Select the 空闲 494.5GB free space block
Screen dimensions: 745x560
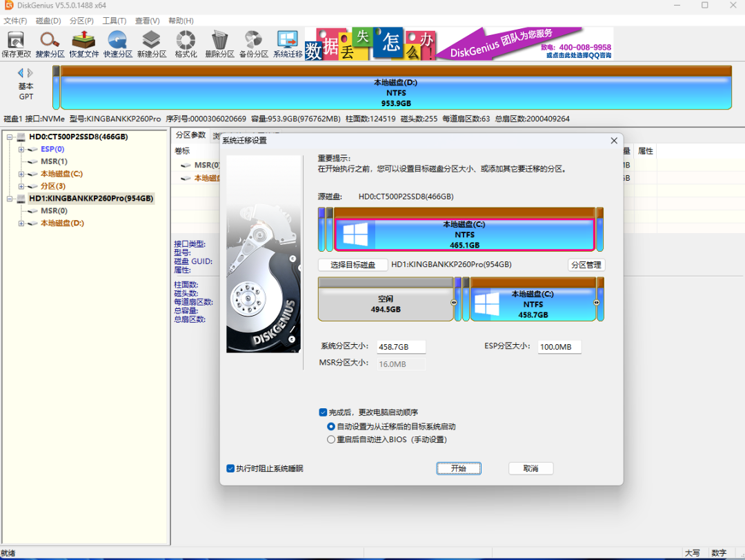[x=386, y=300]
